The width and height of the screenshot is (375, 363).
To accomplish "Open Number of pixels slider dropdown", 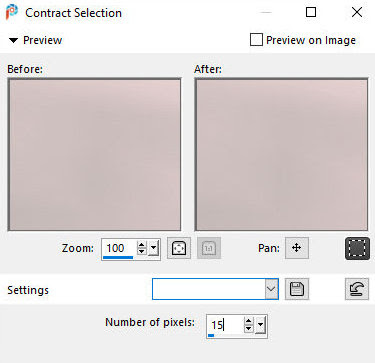I will (261, 325).
